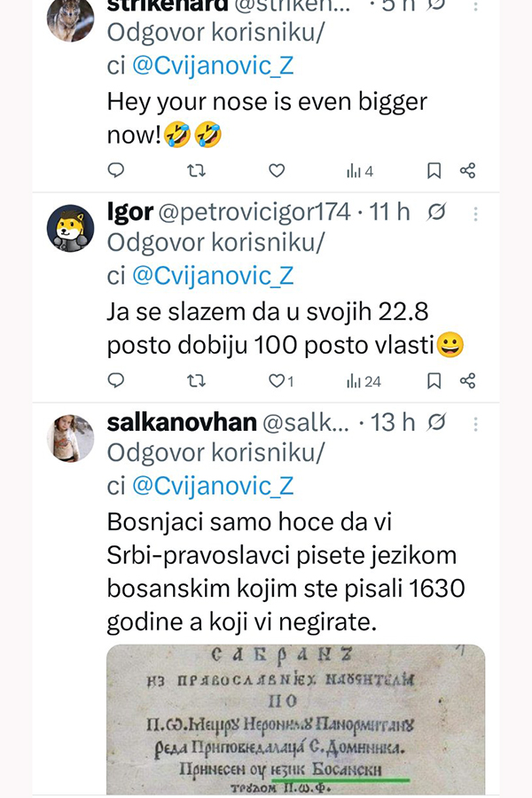Open @Cvijanovic_Z mention in Igor's reply
Screen dimensions: 532x798
coord(212,276)
